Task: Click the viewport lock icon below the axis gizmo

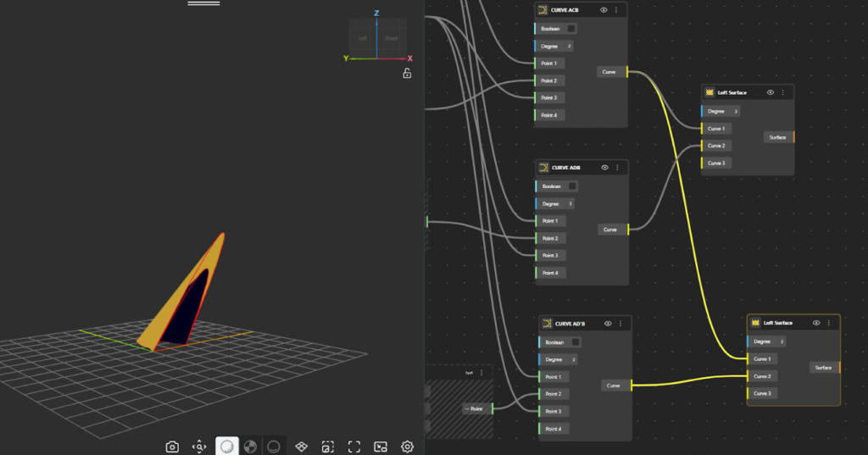Action: [x=407, y=74]
